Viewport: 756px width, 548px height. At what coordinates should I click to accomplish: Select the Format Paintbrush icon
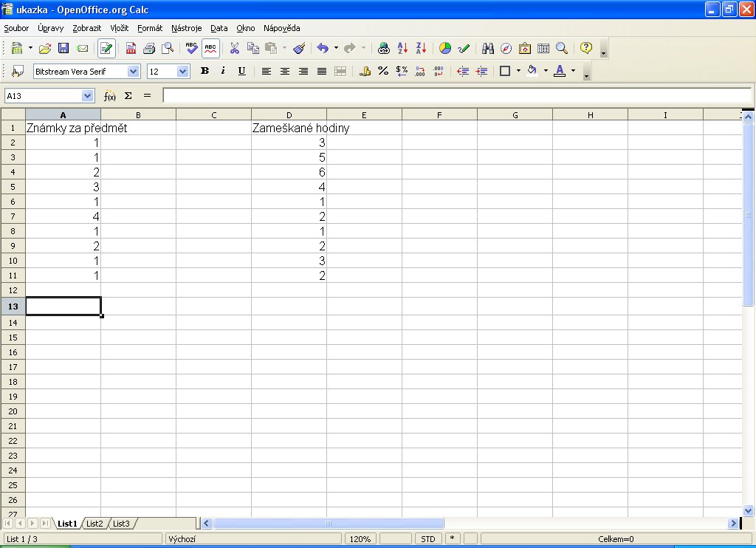(x=299, y=48)
